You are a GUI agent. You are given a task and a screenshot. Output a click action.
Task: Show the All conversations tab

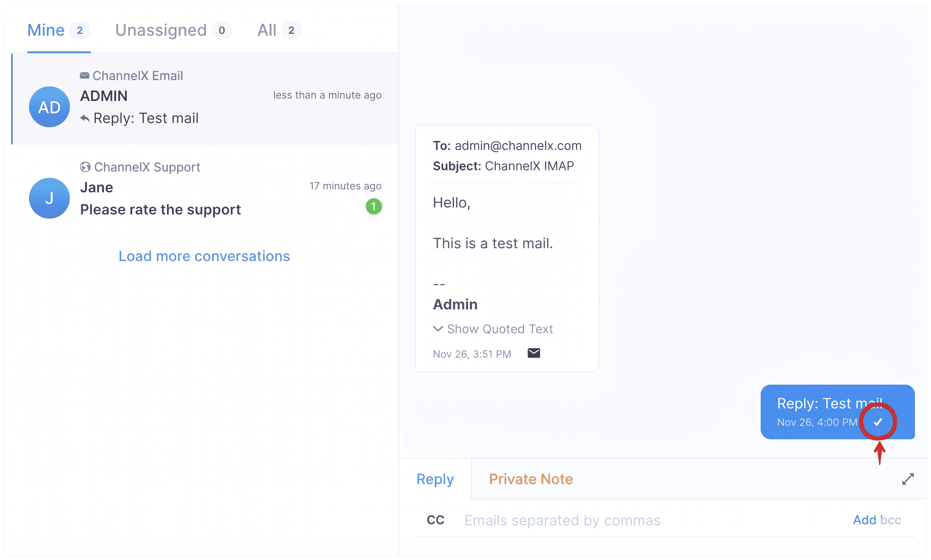(x=279, y=30)
